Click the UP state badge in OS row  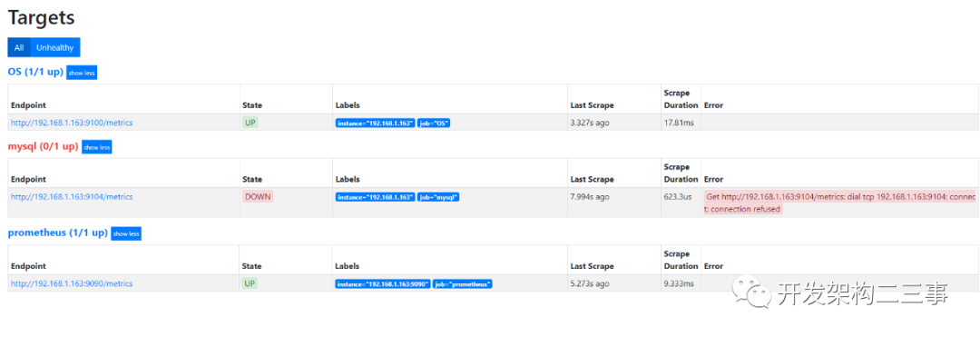(x=250, y=123)
